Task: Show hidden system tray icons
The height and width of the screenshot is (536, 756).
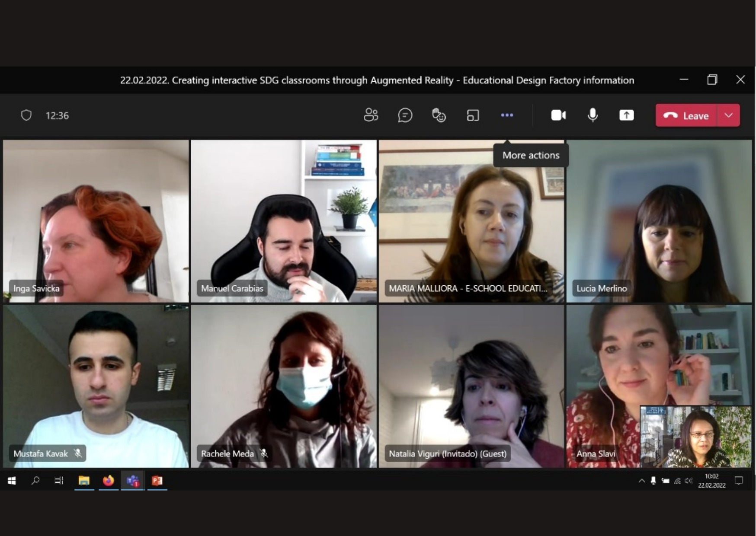Action: 642,481
